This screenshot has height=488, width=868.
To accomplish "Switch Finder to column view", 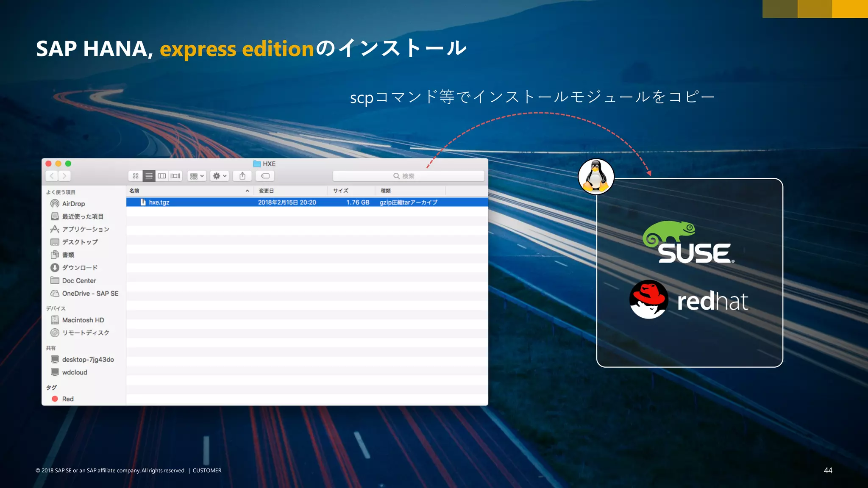I will tap(162, 176).
